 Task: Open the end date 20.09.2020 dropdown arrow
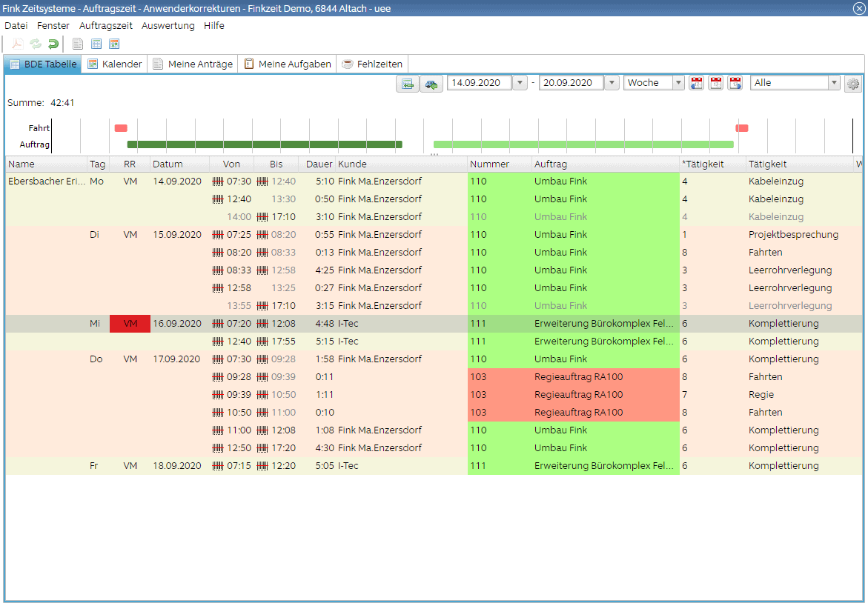coord(612,83)
